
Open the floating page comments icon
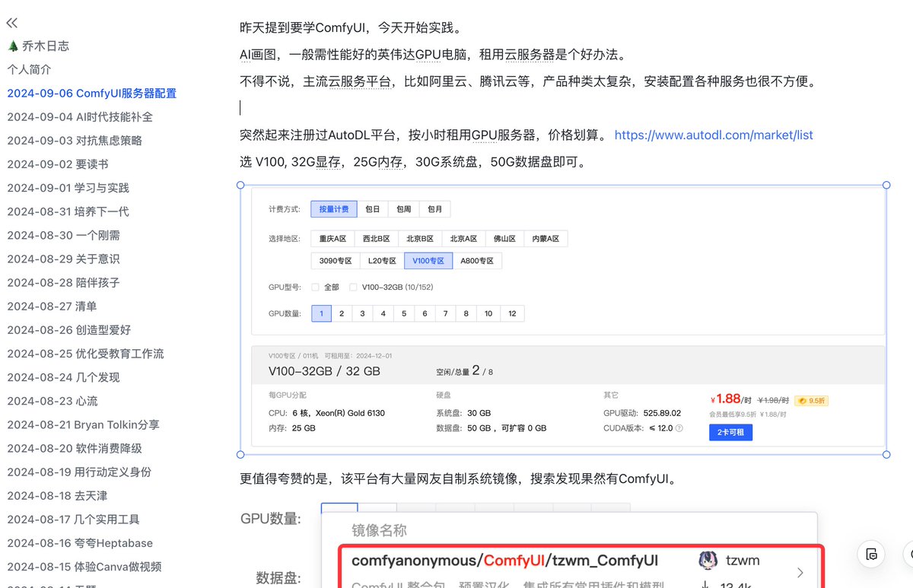872,553
